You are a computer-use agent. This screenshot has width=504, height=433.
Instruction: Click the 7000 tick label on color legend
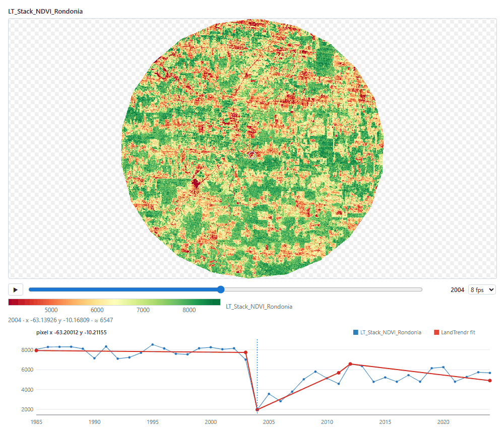tap(143, 310)
